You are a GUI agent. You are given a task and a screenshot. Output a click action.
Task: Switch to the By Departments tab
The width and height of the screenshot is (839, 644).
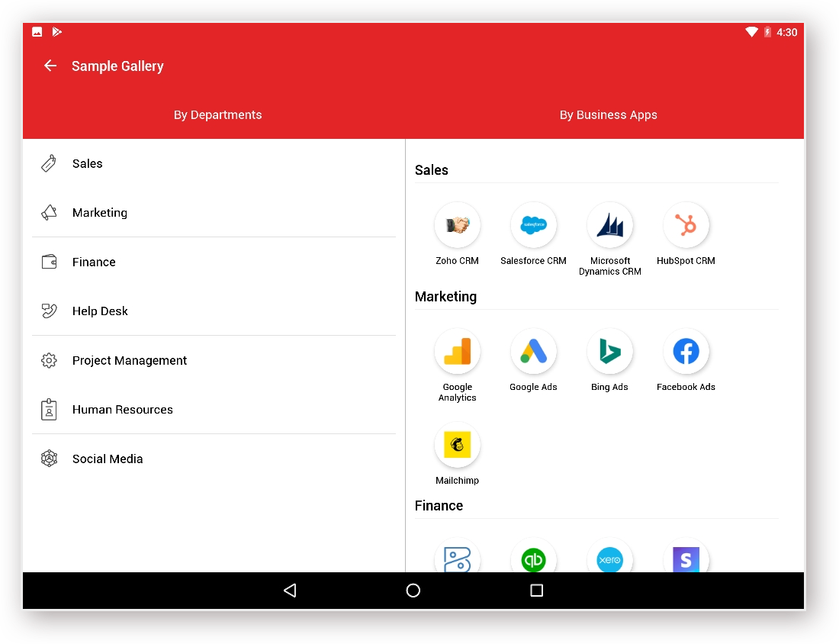pos(218,115)
